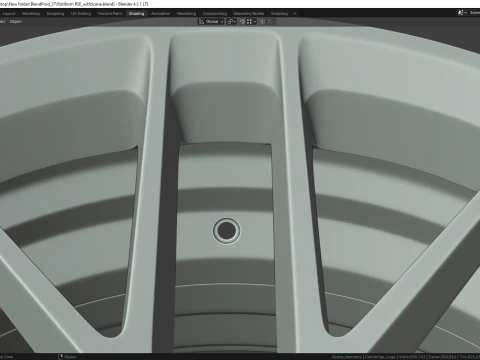Click the active Shading workspace tab
Screen dimensions: 480x360
[136, 14]
